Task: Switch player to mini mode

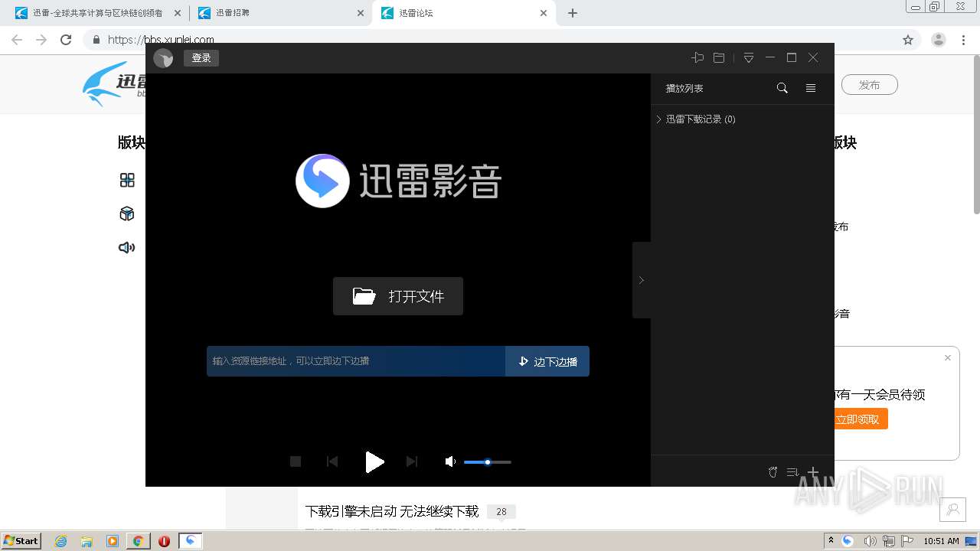Action: click(x=719, y=57)
